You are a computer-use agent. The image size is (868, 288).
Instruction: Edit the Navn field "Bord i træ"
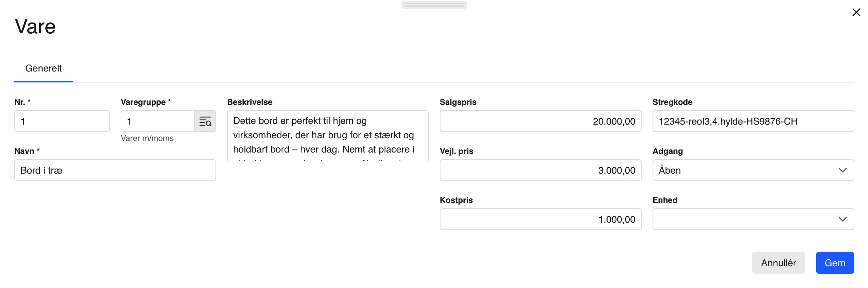[x=115, y=170]
